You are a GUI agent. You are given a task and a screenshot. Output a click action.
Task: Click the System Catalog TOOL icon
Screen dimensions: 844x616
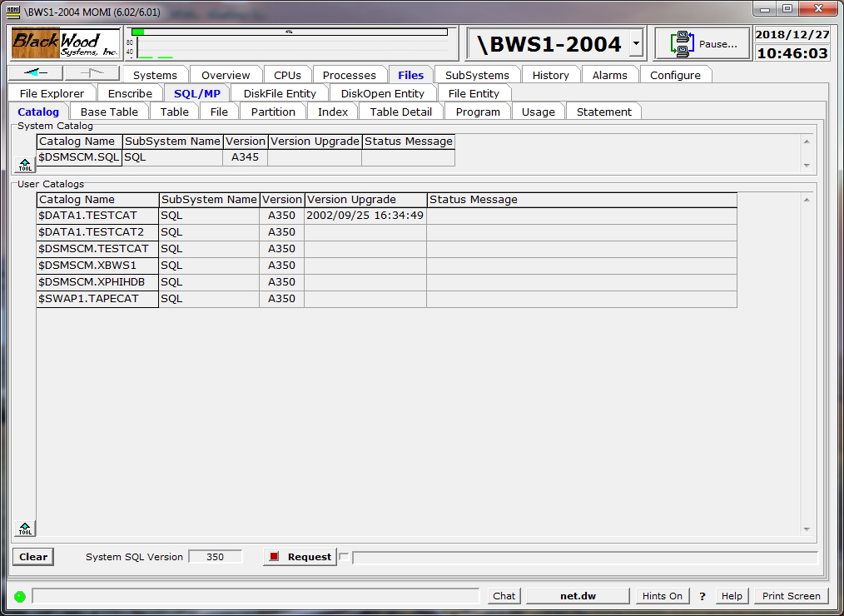coord(25,164)
